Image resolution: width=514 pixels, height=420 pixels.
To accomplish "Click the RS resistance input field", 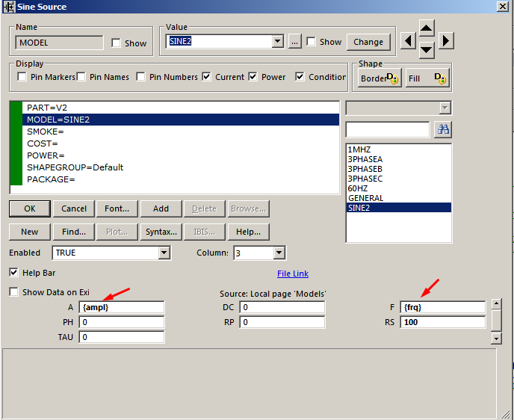I will (443, 322).
